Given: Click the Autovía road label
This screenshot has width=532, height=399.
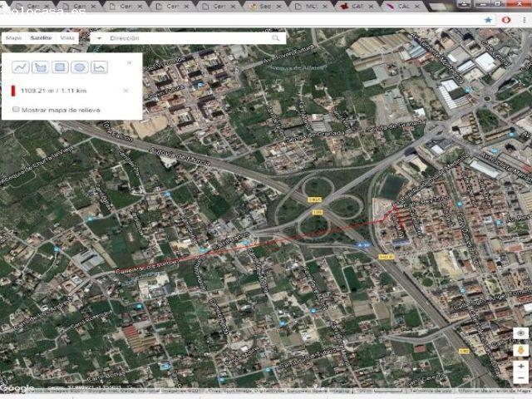Looking at the screenshot, I should 180,156.
